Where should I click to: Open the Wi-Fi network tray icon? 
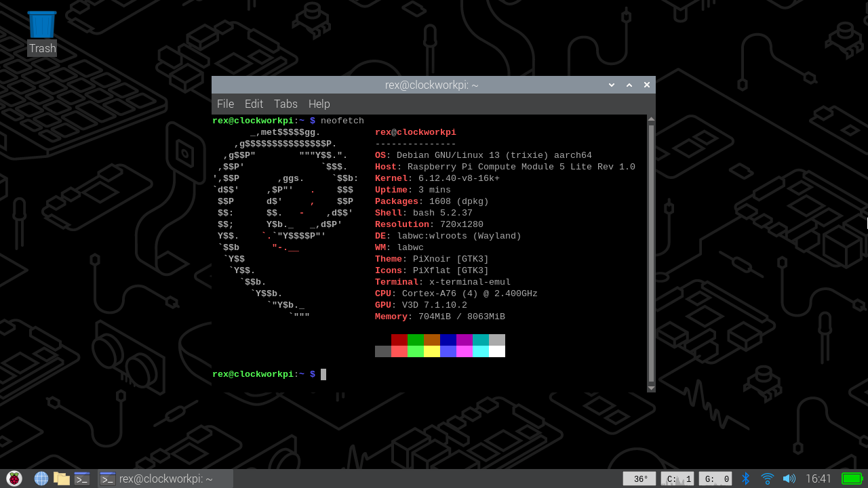pyautogui.click(x=767, y=479)
